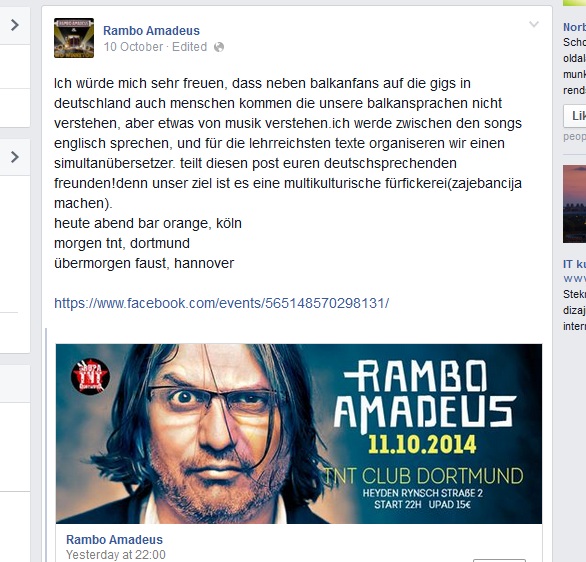Click the Rambo Amadeus profile picture thumbnail

point(74,38)
